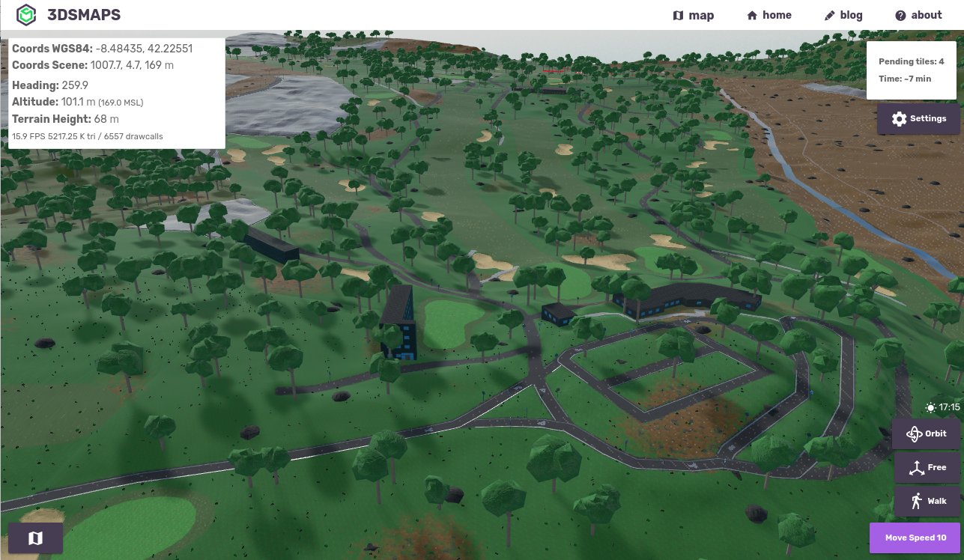The width and height of the screenshot is (964, 560).
Task: Click the Time: ~7 min status text
Action: coord(904,79)
